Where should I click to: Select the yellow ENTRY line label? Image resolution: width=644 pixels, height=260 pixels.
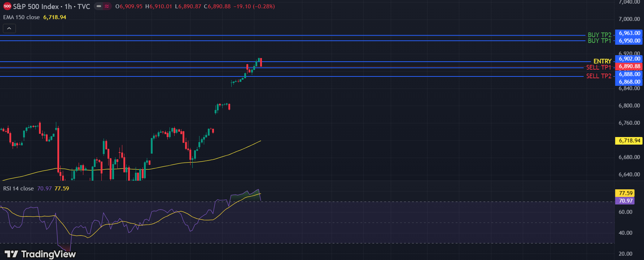coord(602,61)
